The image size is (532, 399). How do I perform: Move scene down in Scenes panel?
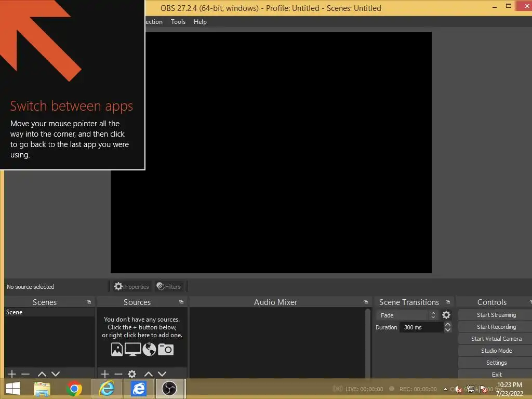(56, 374)
